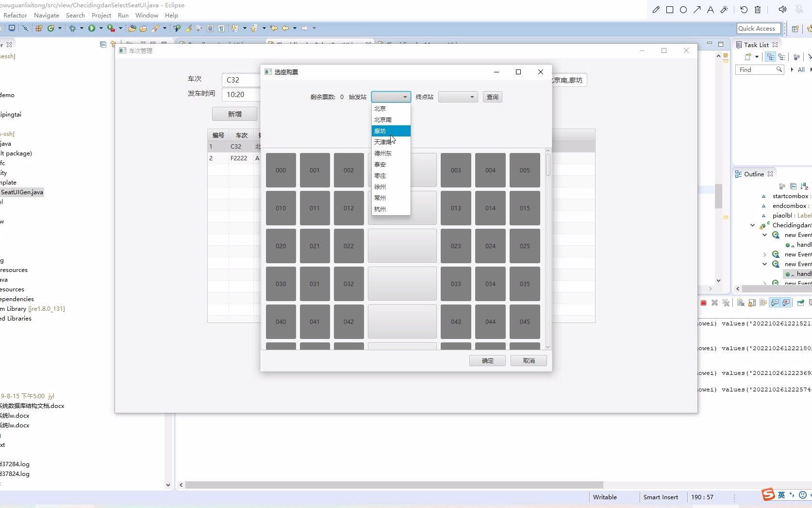Toggle Focus on Workweek in Task List
Image resolution: width=812 pixels, height=508 pixels.
coord(796,57)
